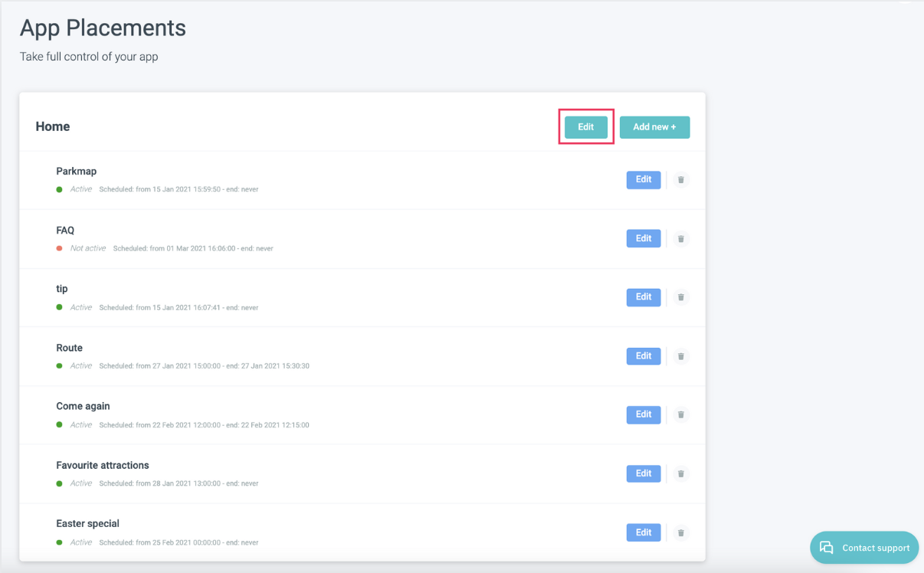Click the Home section heading
The image size is (924, 573).
[53, 126]
